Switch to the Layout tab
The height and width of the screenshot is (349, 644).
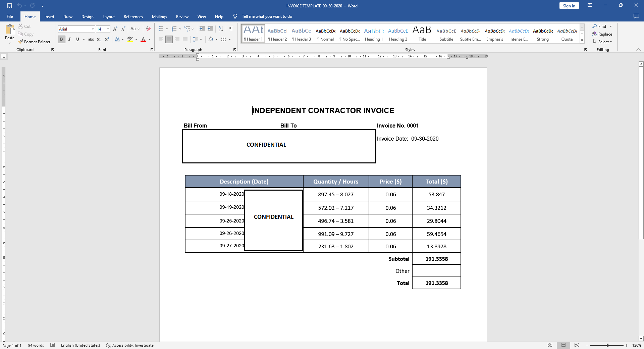tap(109, 16)
